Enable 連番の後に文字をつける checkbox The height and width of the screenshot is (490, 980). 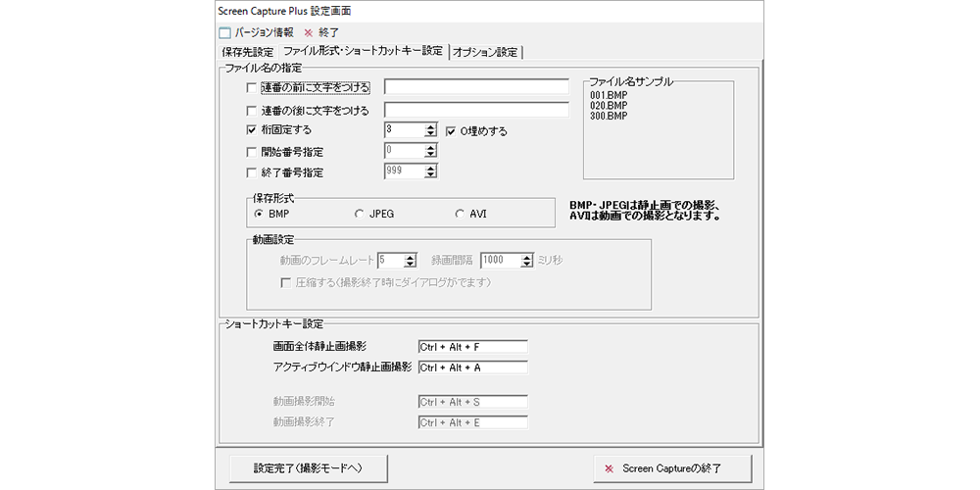click(x=251, y=112)
